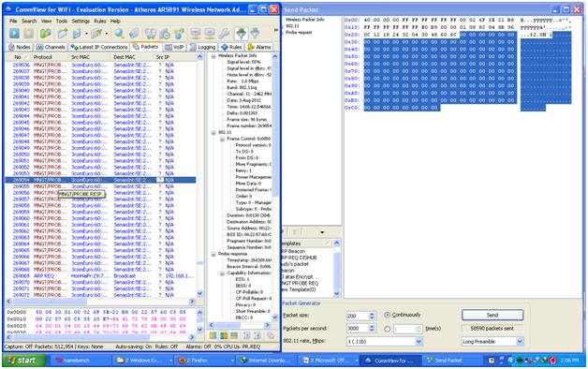Viewport: 588px width, 369px height.
Task: Open the Firefox taskbar group
Action: [x=204, y=361]
